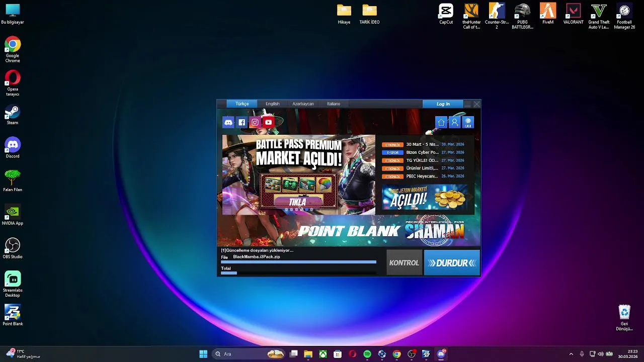This screenshot has width=644, height=362.
Task: Click the home icon in the launcher
Action: click(x=441, y=122)
